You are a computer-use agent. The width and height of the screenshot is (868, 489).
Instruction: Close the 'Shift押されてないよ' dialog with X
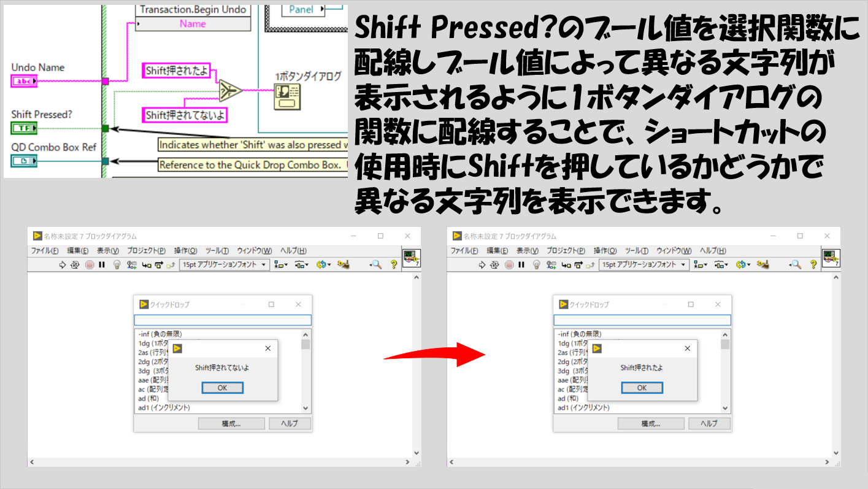[x=267, y=348]
